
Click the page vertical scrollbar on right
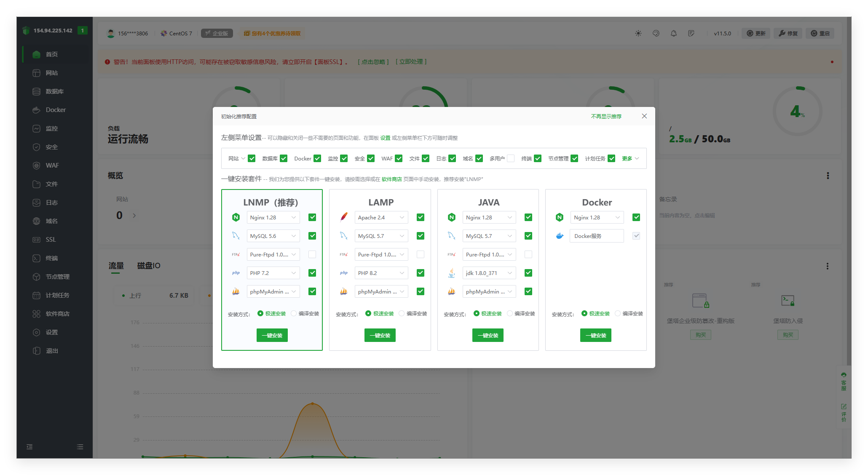tap(849, 189)
